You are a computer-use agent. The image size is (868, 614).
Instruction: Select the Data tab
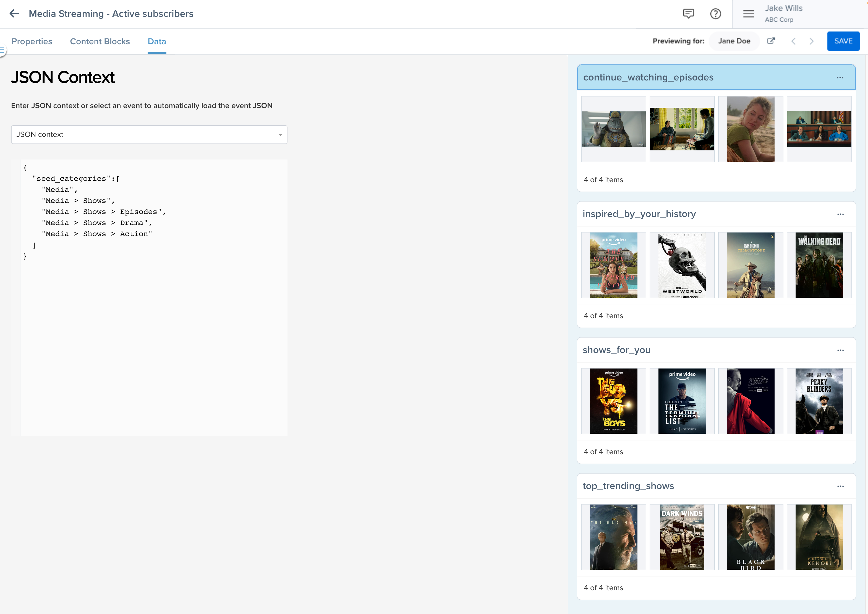point(157,41)
